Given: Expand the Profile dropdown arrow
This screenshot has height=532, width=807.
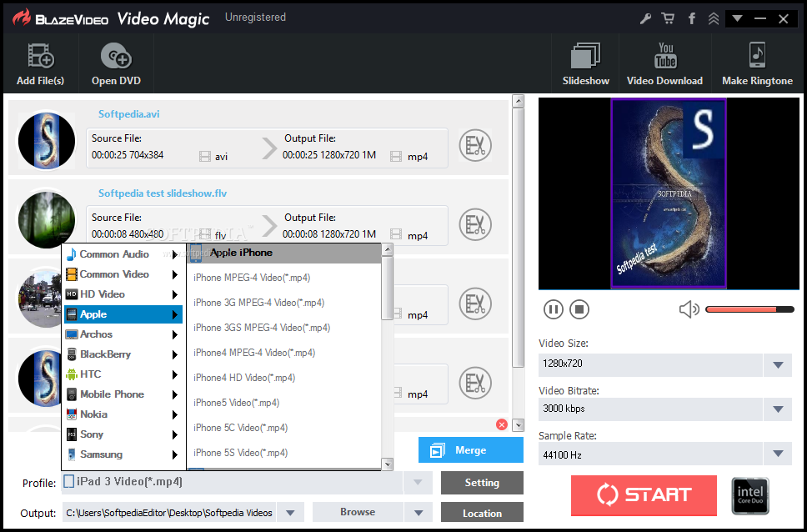Looking at the screenshot, I should coord(418,483).
